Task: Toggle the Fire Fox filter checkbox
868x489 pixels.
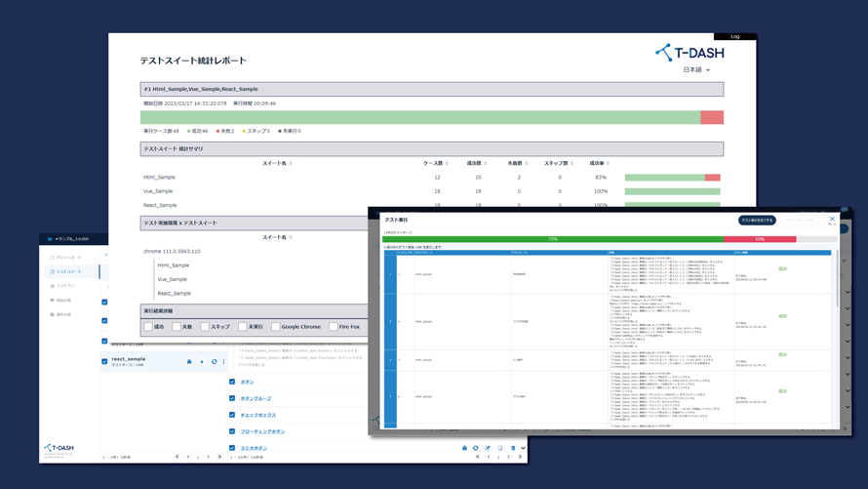Action: tap(334, 327)
